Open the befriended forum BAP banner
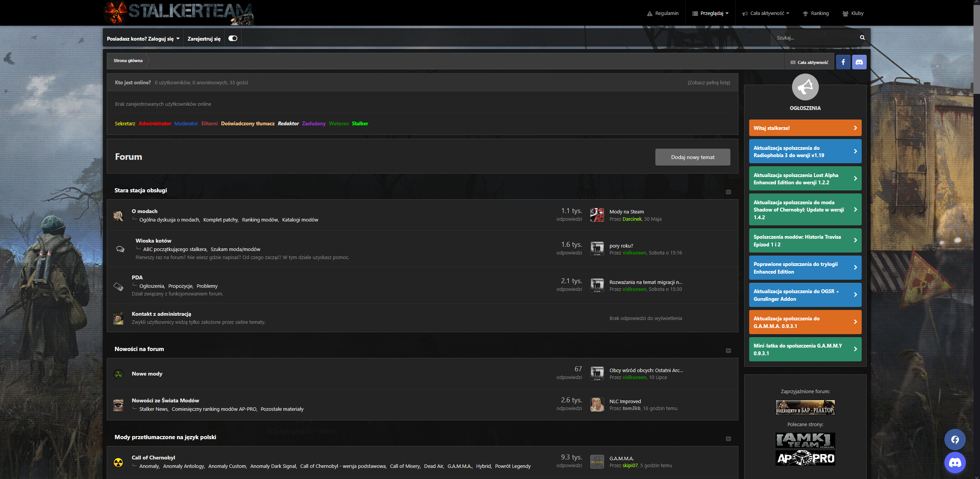This screenshot has width=980, height=479. coord(805,407)
